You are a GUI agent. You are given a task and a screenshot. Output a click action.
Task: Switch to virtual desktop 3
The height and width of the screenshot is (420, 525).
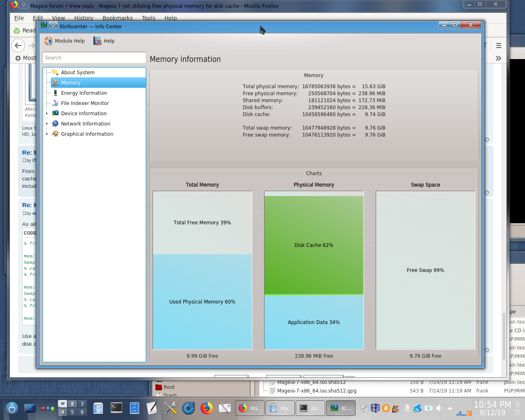(82, 404)
